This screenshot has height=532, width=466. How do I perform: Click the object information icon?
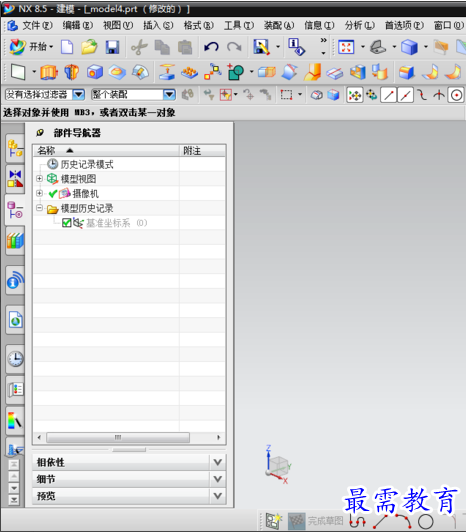coord(296,47)
